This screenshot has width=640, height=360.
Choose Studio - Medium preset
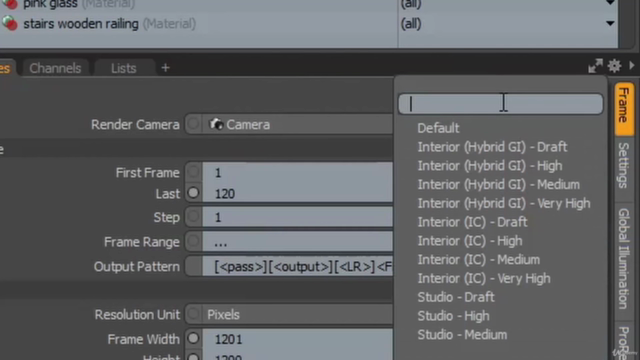coord(462,335)
